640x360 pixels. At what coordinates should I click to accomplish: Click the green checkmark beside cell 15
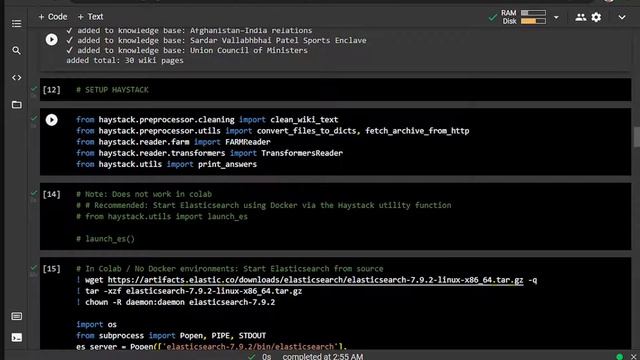(34, 268)
